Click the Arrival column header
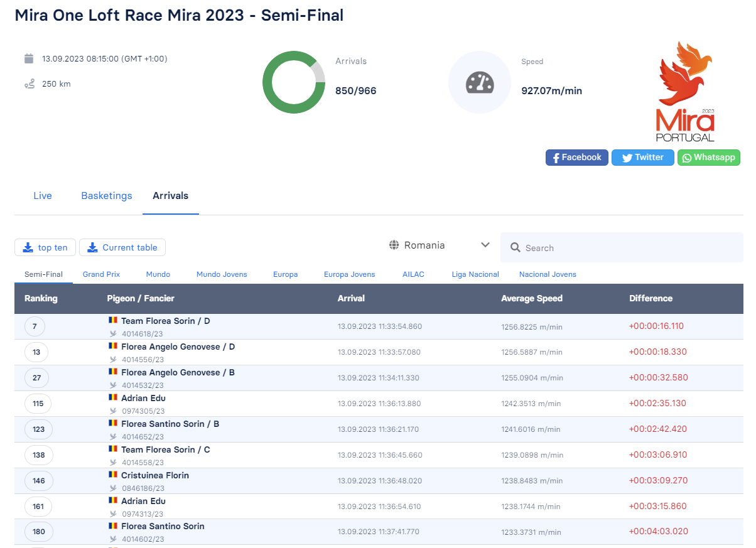 click(351, 298)
